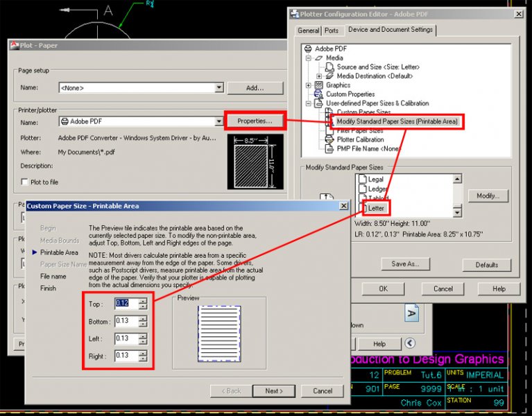
Task: Click the drawing orientation A page icon
Action: pyautogui.click(x=411, y=313)
